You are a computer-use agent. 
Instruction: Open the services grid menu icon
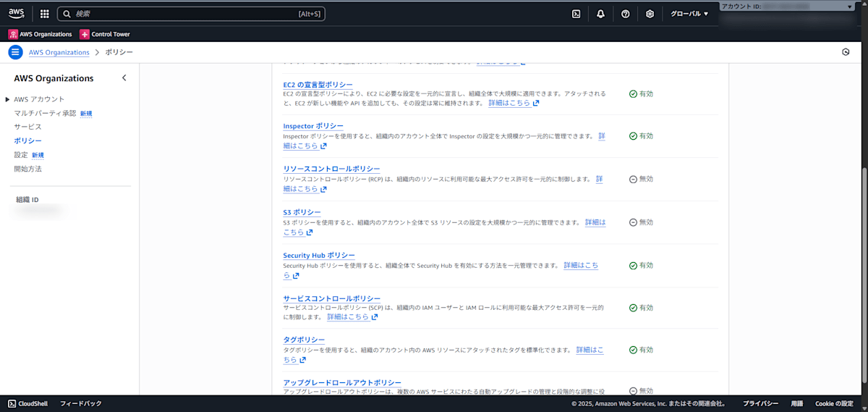point(45,14)
